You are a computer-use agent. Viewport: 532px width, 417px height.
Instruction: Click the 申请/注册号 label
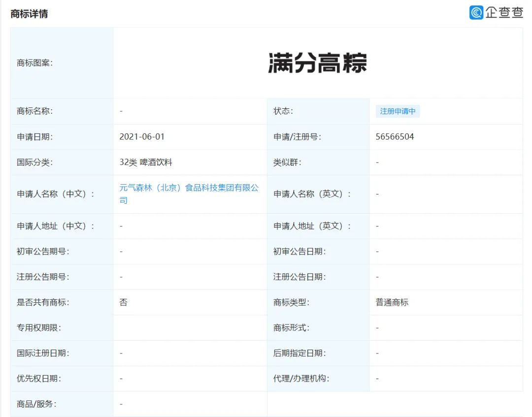point(297,137)
